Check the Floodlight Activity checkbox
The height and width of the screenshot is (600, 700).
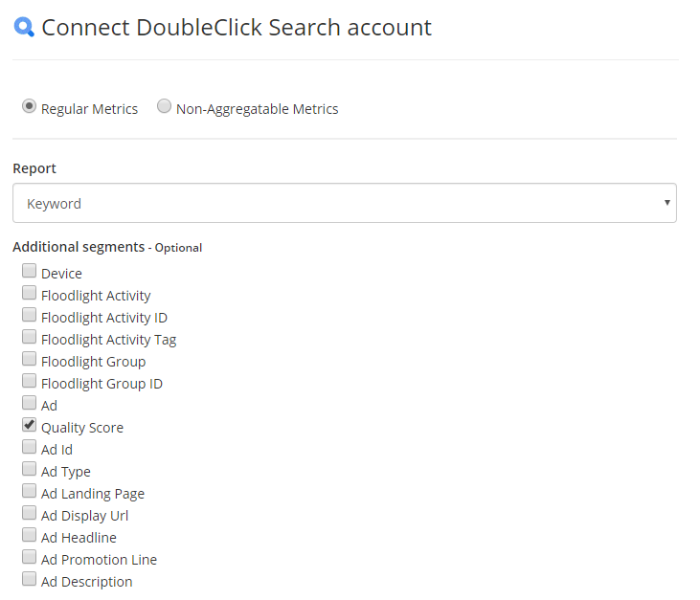pos(29,293)
